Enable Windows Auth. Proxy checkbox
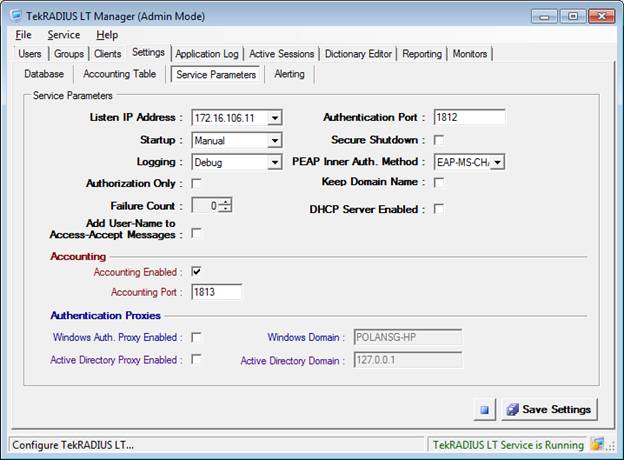Viewport: 624px width, 460px height. click(x=196, y=337)
